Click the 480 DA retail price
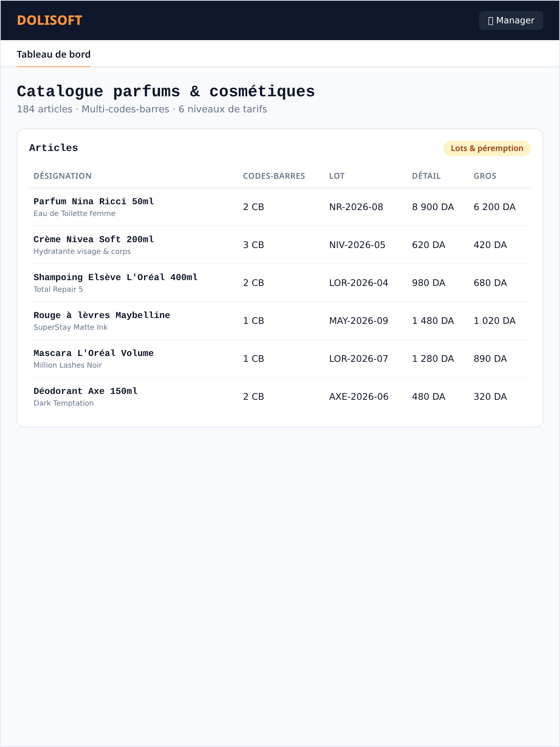This screenshot has width=560, height=747. click(x=428, y=397)
